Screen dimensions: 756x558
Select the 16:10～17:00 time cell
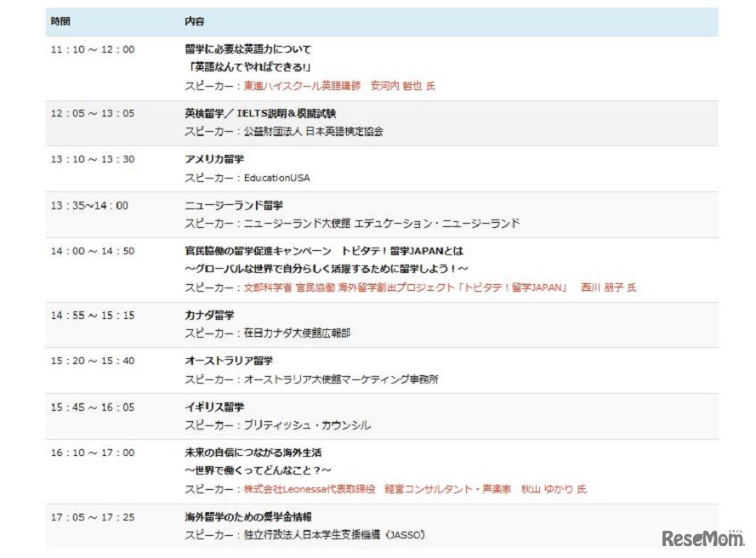(93, 453)
